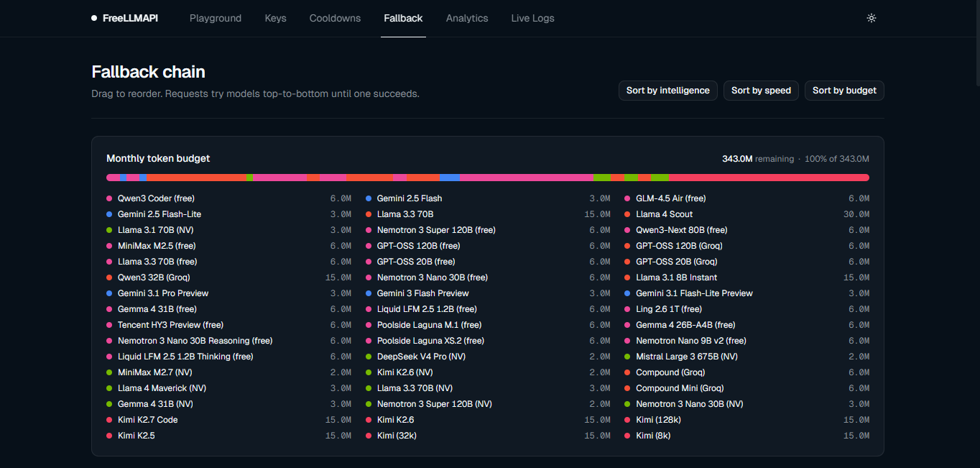Viewport: 980px width, 468px height.
Task: Toggle the light/dark theme sun icon
Action: click(872, 18)
